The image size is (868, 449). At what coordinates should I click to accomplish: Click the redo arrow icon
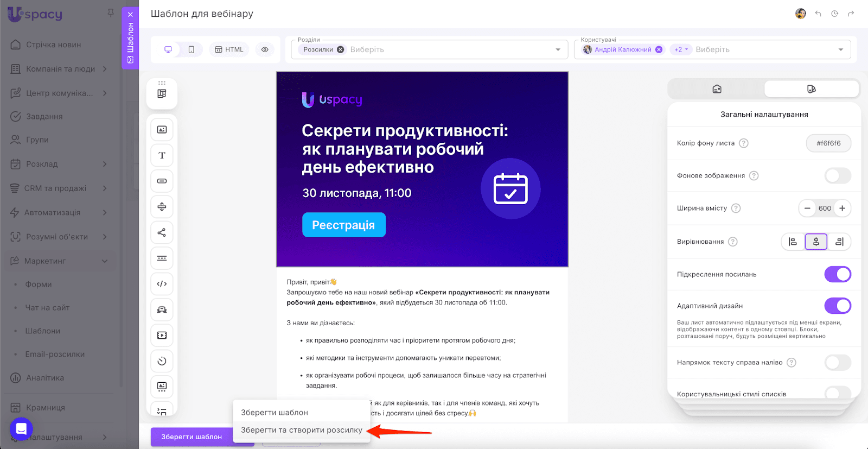pyautogui.click(x=851, y=14)
